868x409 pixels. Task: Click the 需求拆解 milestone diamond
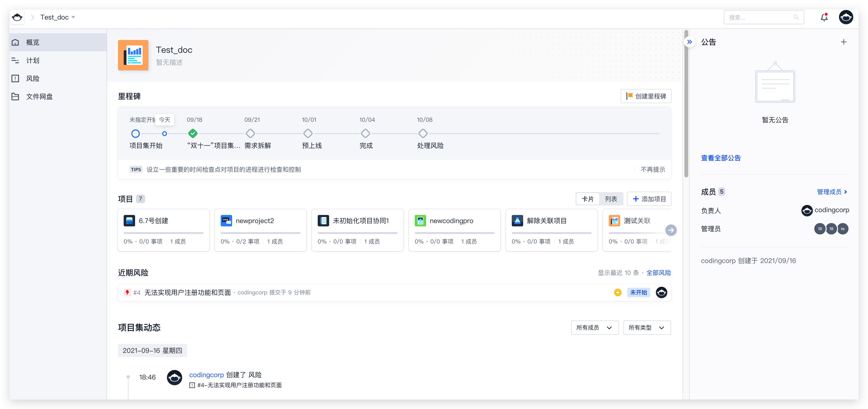pos(250,133)
